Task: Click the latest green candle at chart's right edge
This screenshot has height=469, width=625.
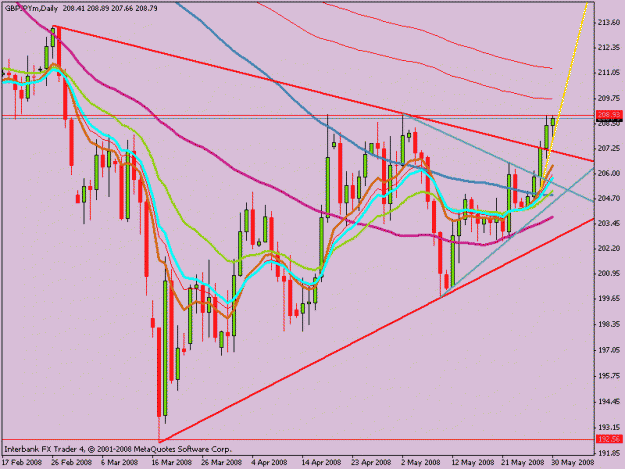Action: pyautogui.click(x=553, y=121)
